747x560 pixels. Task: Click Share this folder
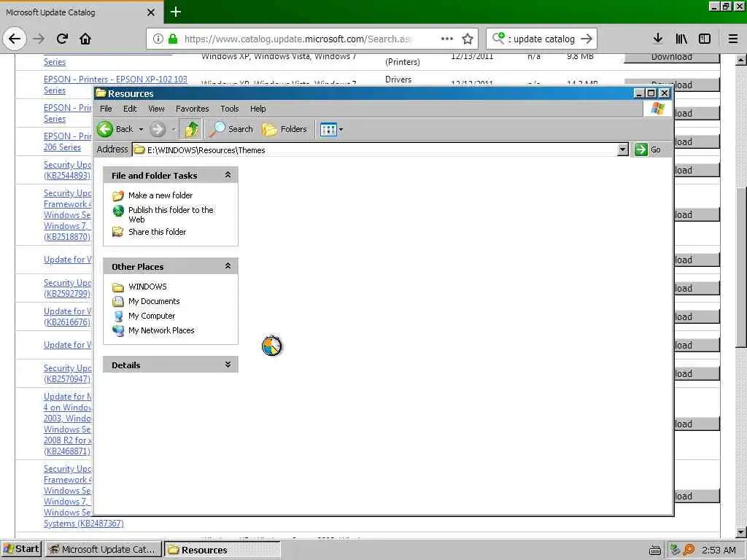pos(157,232)
